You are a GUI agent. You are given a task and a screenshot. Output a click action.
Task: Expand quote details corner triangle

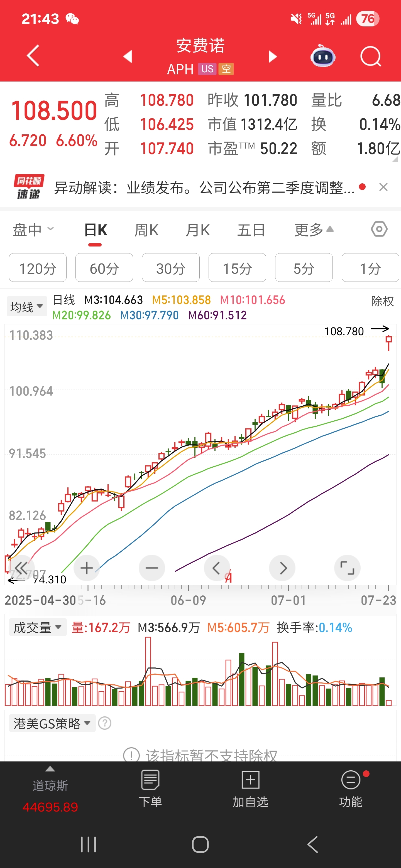[395, 159]
